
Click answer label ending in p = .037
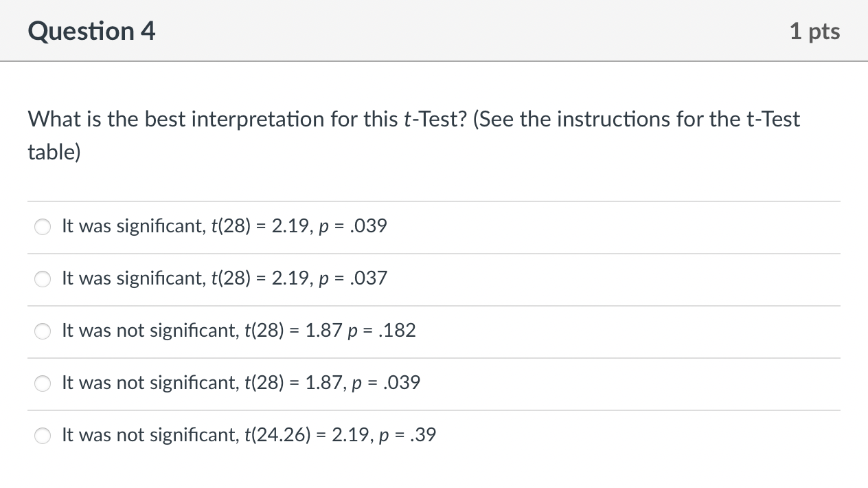(224, 278)
